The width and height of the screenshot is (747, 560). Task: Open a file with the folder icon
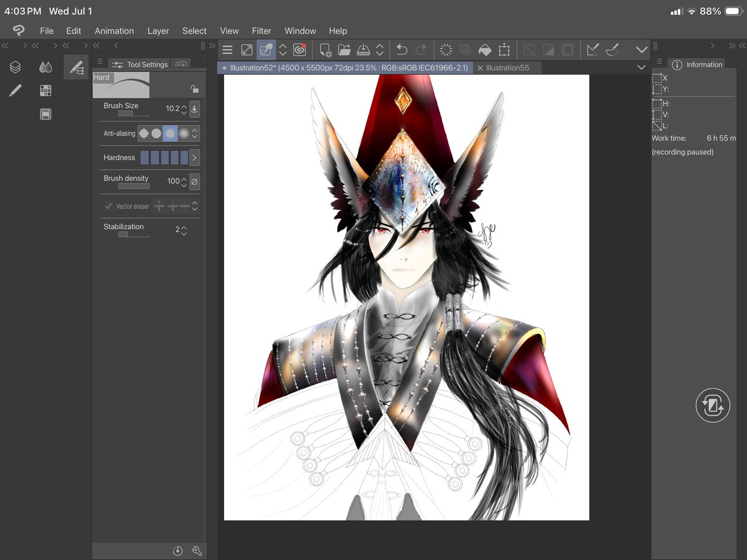(x=344, y=50)
